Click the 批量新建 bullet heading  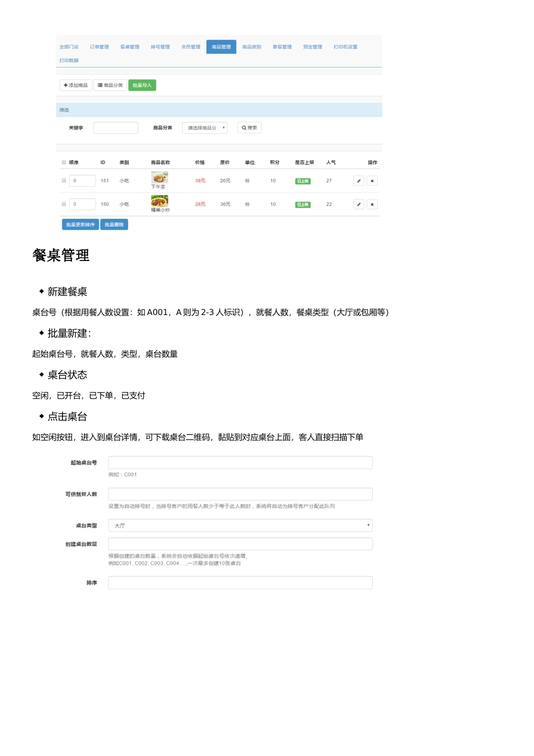pos(69,333)
